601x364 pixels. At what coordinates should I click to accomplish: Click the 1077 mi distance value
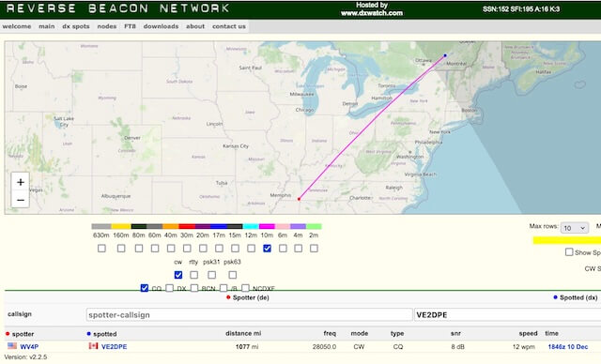pos(247,346)
